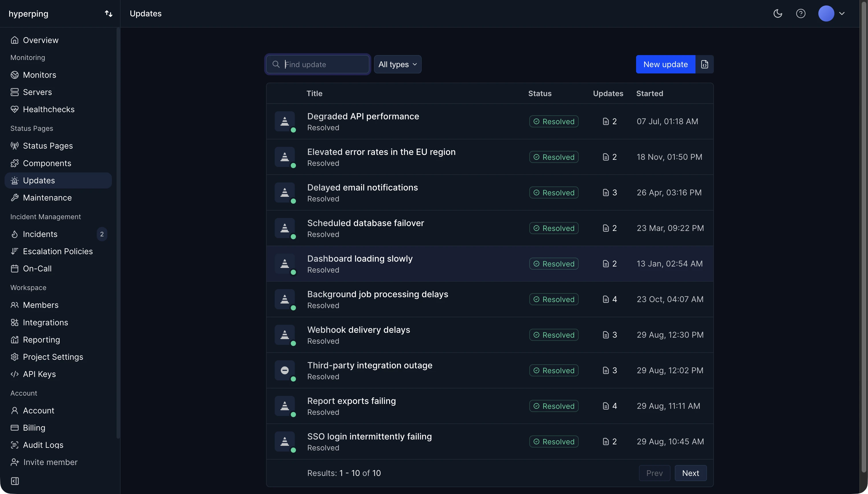The width and height of the screenshot is (868, 494).
Task: Click the On-Call calendar icon
Action: (x=15, y=269)
